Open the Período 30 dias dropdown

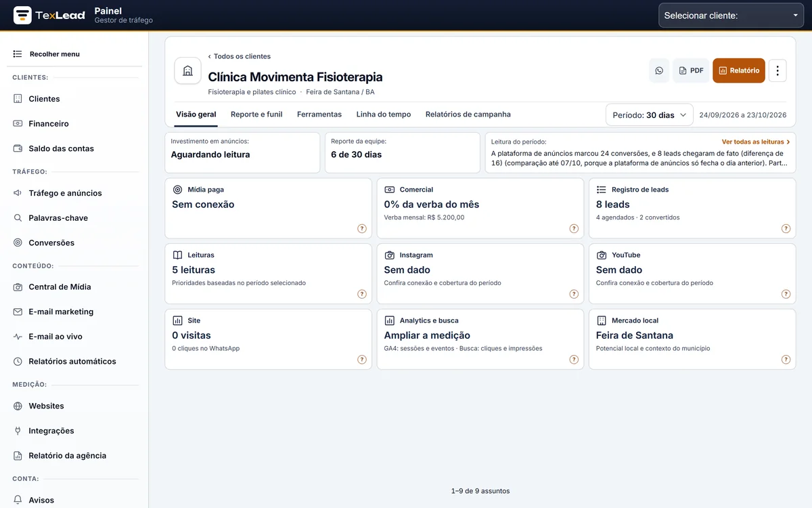click(x=650, y=115)
